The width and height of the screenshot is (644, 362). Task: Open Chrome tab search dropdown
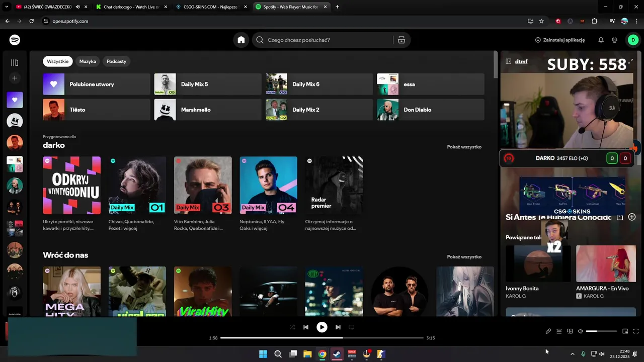7,7
